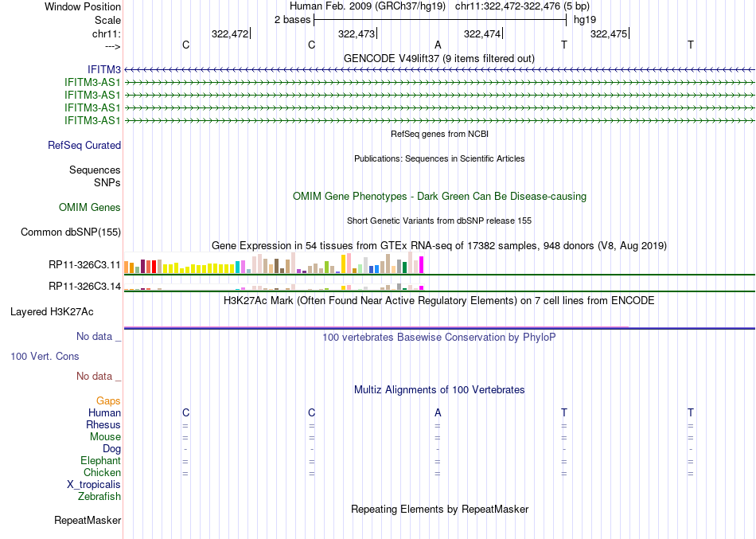
Task: Open the RP11-326C3.14 expression bar chart
Action: (274, 287)
